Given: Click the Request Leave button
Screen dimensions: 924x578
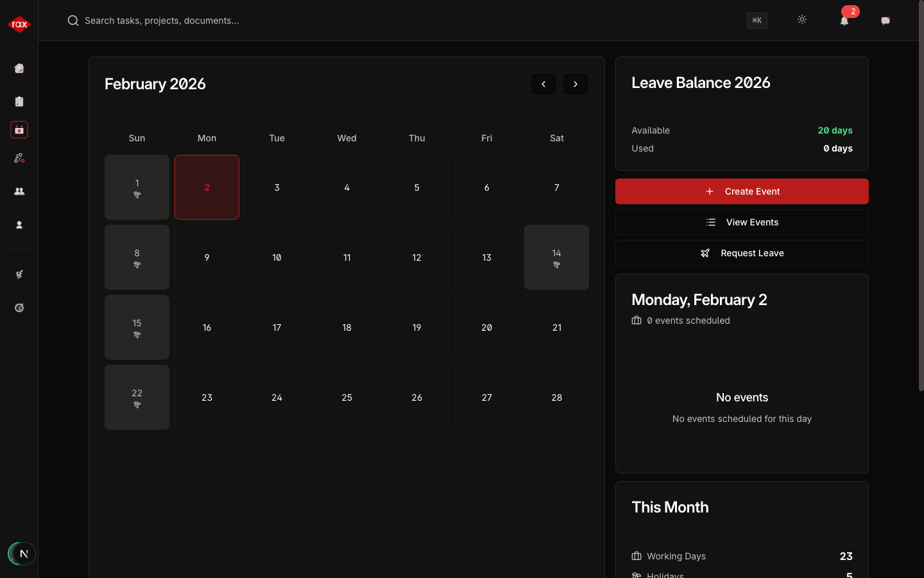Looking at the screenshot, I should 742,253.
